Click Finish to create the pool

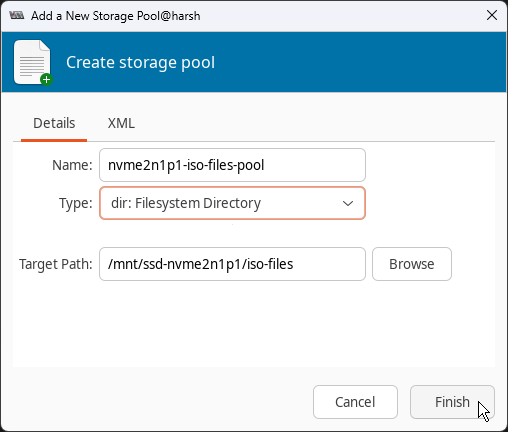[x=452, y=402]
